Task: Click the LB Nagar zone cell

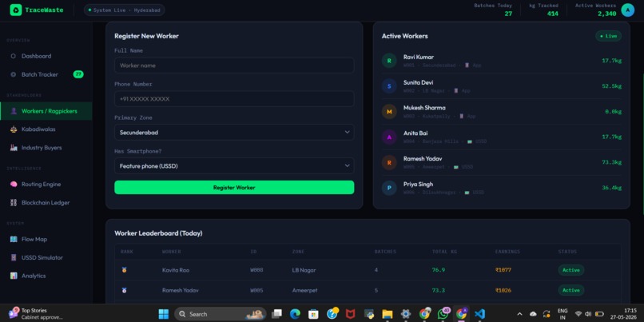Action: [x=304, y=270]
